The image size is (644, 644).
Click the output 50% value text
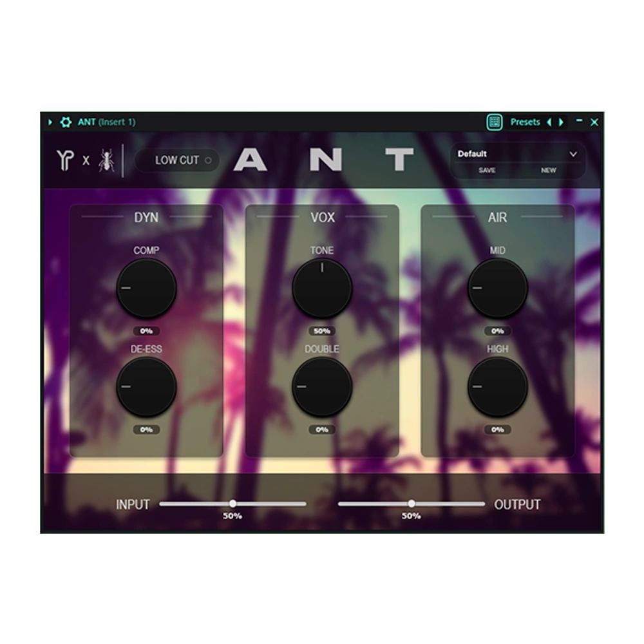point(411,516)
